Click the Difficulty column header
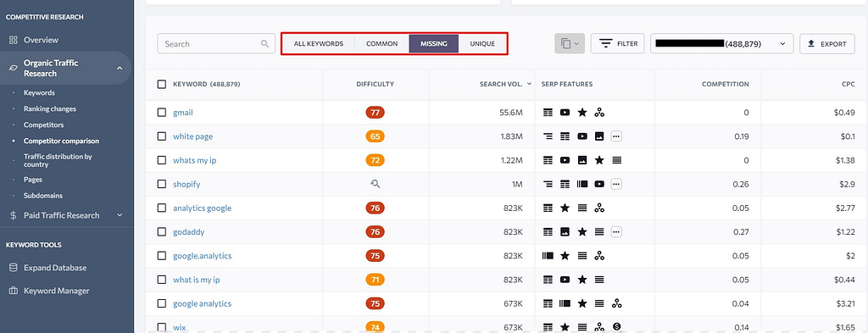868x333 pixels. [x=376, y=84]
